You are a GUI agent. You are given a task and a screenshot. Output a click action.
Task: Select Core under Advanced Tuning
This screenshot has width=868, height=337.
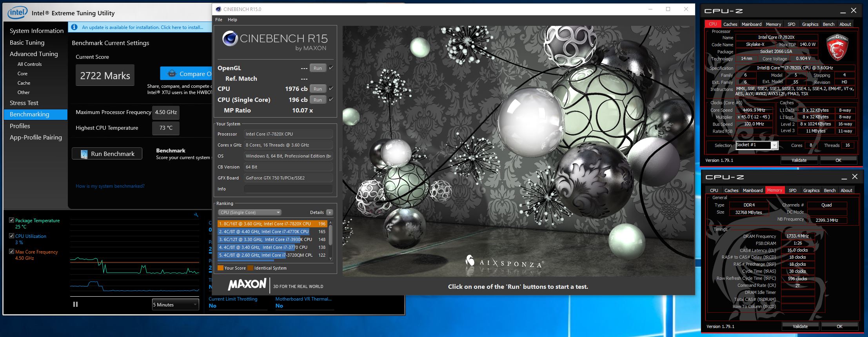(22, 74)
